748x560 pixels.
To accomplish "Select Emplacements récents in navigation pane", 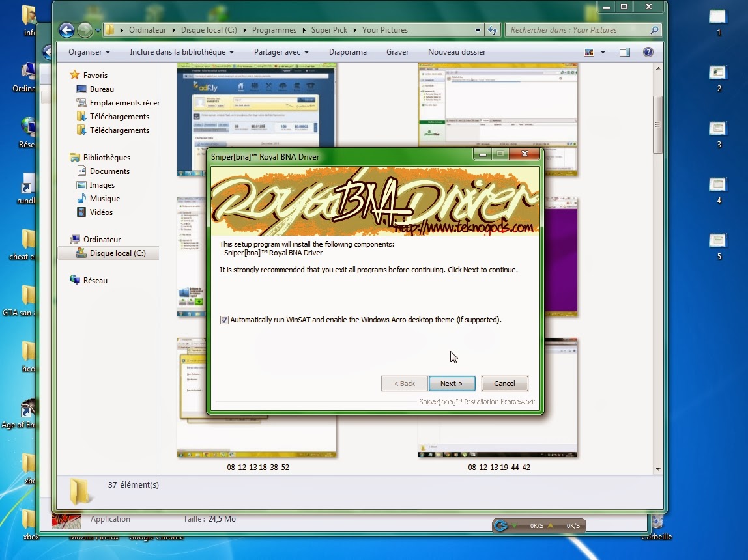I will click(118, 102).
